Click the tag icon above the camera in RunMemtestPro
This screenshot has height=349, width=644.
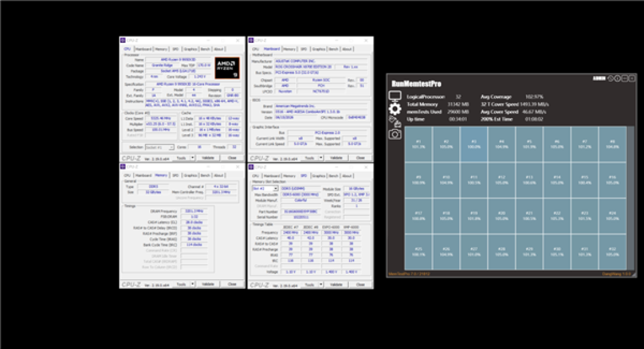(395, 122)
